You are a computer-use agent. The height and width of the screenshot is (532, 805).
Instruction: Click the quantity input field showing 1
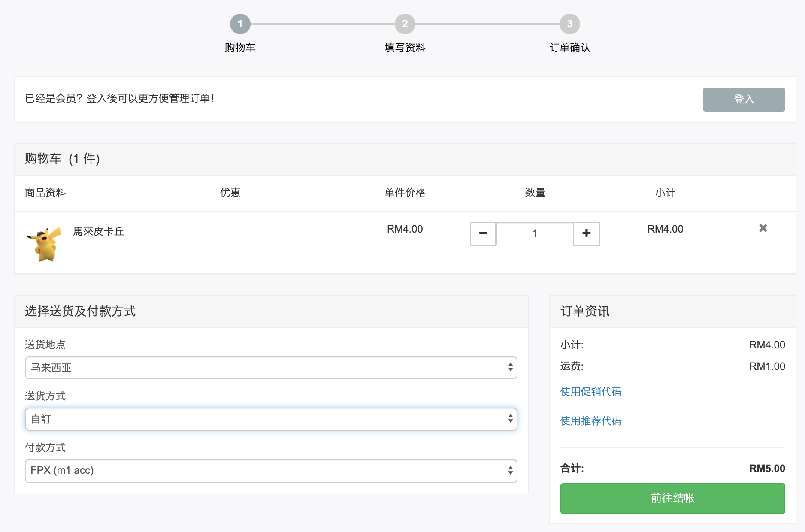coord(535,234)
